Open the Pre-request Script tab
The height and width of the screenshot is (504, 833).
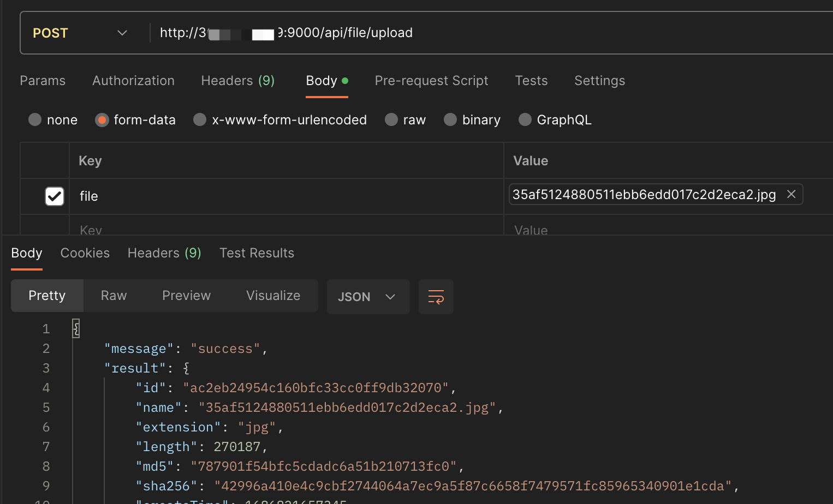(431, 80)
